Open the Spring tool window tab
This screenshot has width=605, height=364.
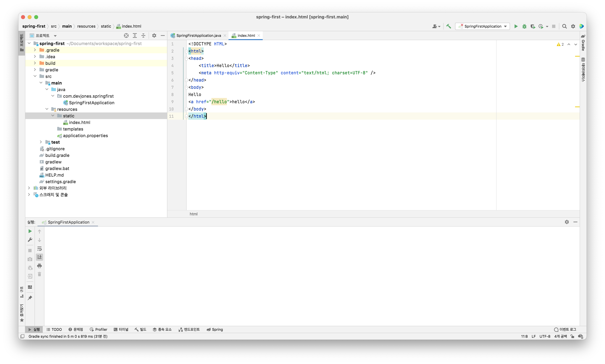point(215,329)
